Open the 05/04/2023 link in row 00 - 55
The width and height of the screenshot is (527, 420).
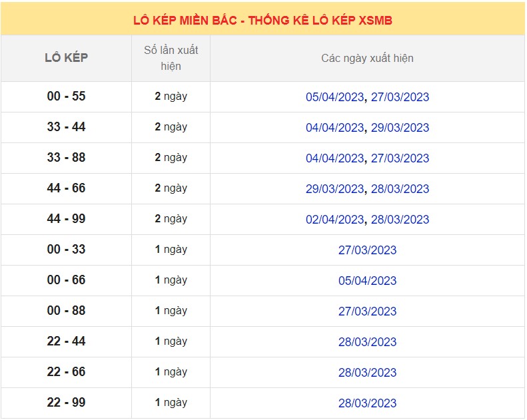(x=334, y=97)
